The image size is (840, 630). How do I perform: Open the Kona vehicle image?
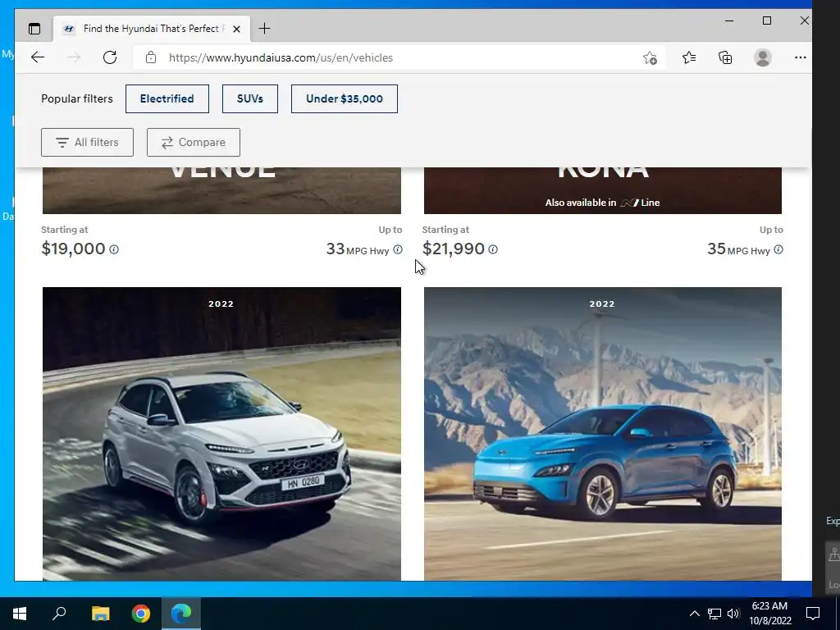603,190
